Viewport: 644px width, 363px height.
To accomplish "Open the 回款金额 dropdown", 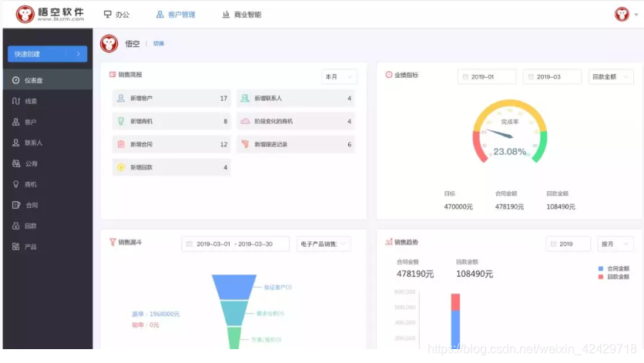I will (611, 77).
